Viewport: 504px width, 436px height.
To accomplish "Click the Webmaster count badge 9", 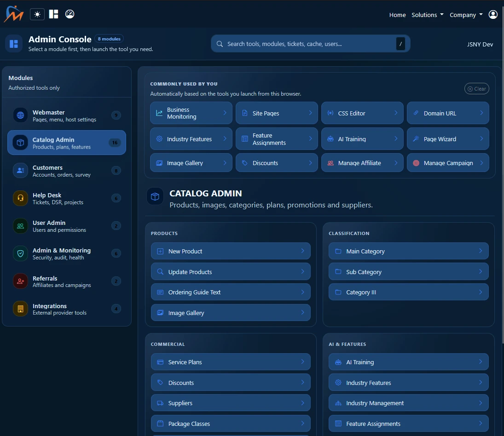I will click(116, 115).
